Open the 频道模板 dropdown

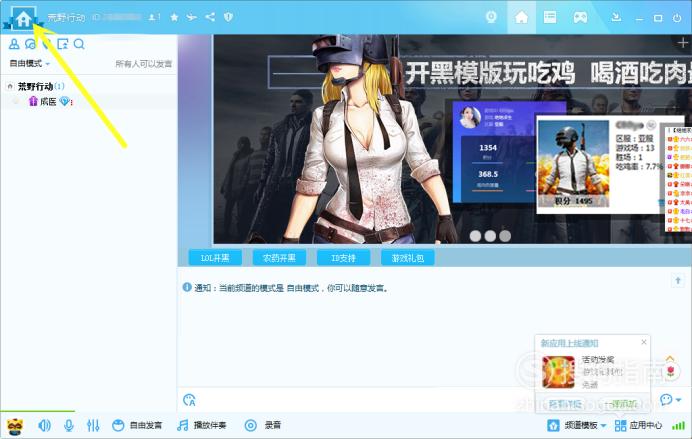[577, 425]
